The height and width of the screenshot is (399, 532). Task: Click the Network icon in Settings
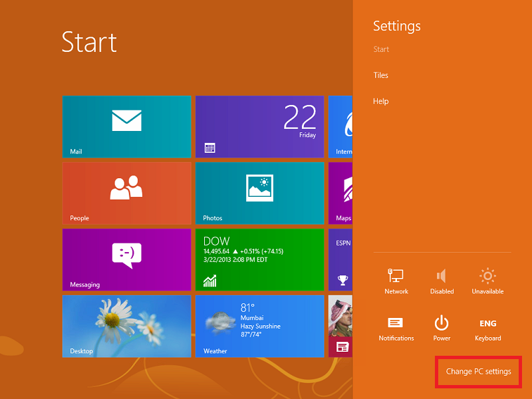396,281
